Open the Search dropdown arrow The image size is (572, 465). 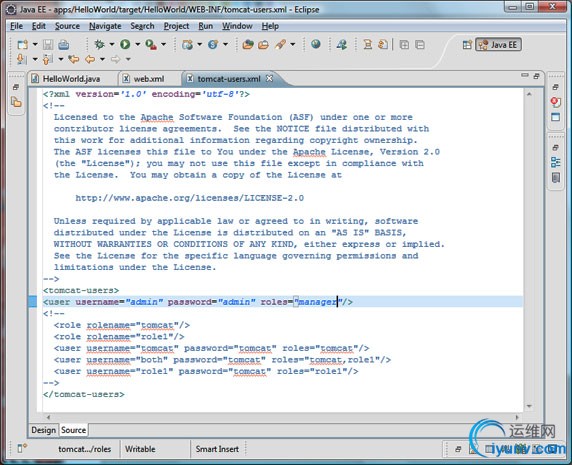(293, 44)
